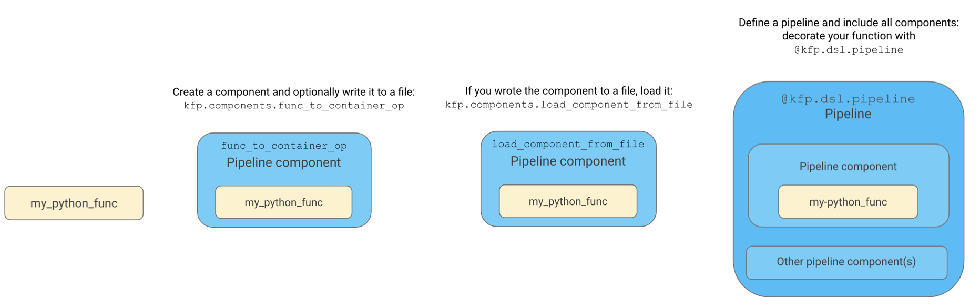
Task: Click the 'If you wrote the component' caption
Action: tap(569, 91)
